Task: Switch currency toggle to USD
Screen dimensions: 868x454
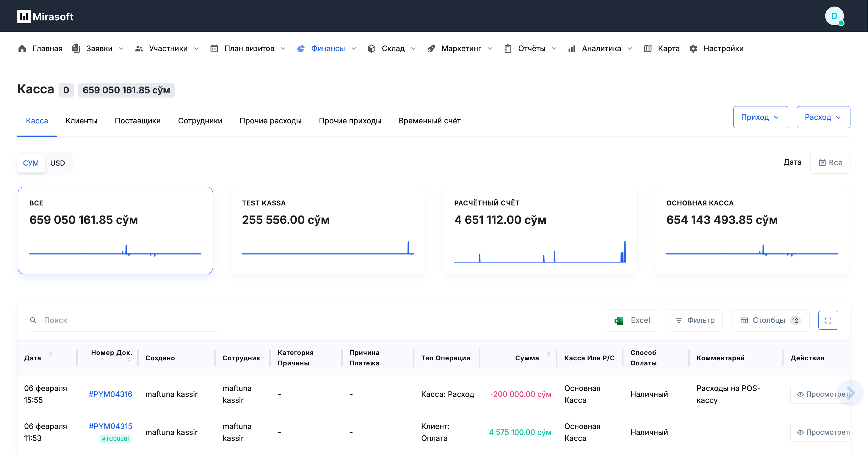Action: click(x=58, y=163)
